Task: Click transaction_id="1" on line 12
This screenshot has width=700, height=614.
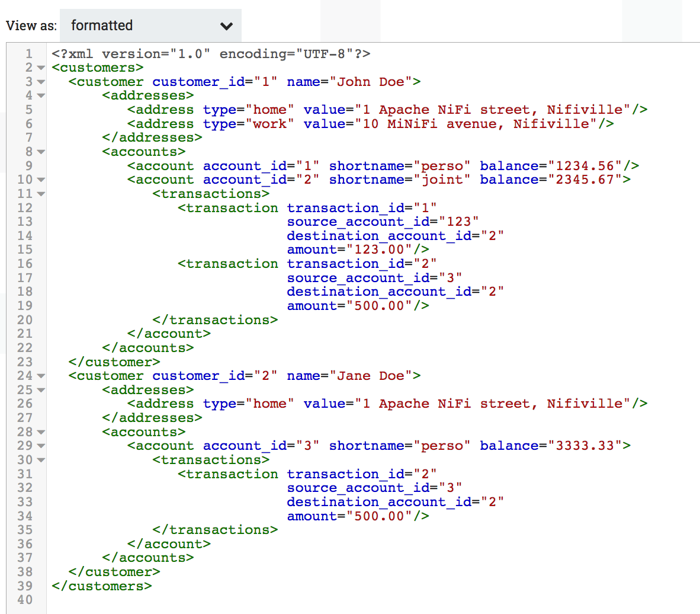Action: tap(362, 208)
